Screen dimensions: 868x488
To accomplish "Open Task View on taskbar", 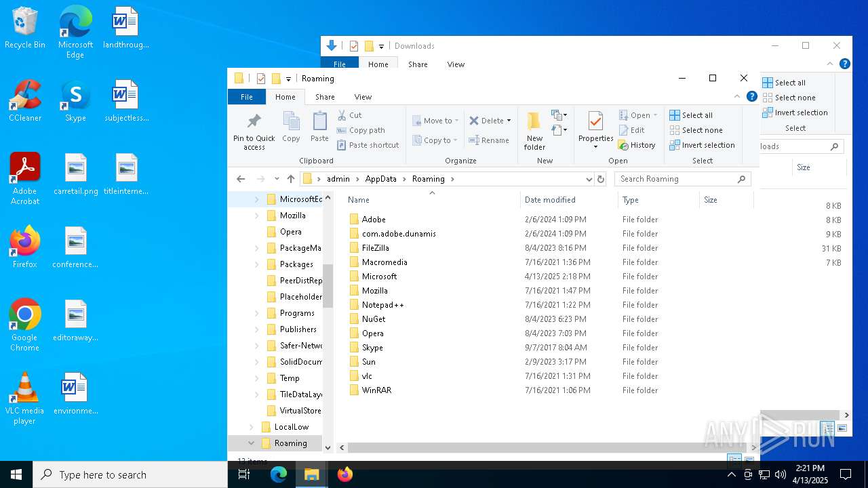I will click(x=244, y=474).
